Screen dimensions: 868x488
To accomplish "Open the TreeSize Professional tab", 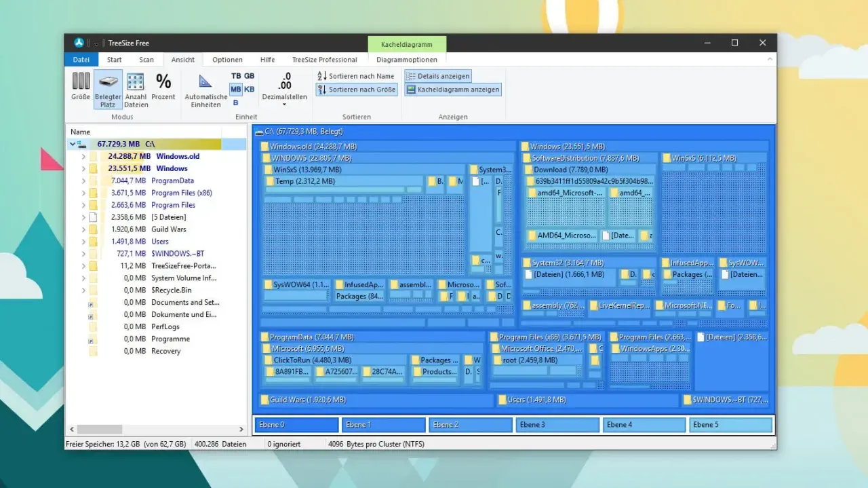I will click(325, 60).
